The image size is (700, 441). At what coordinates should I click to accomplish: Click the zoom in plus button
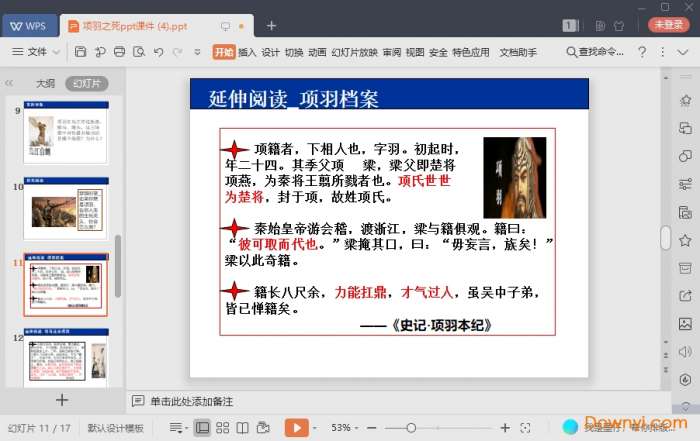click(x=505, y=428)
